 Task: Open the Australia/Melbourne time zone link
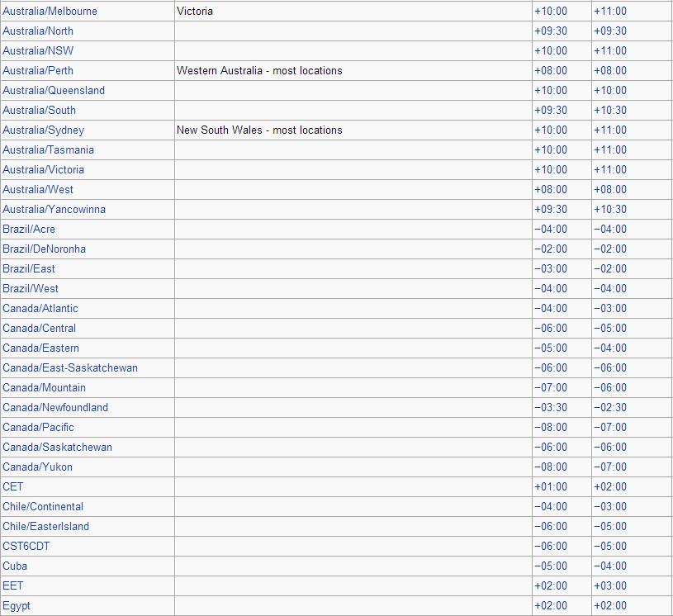50,12
